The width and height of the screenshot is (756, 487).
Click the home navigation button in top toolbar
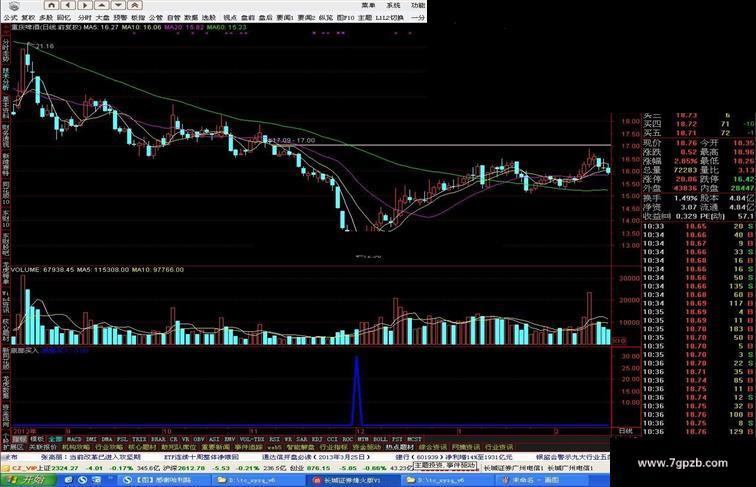click(51, 5)
